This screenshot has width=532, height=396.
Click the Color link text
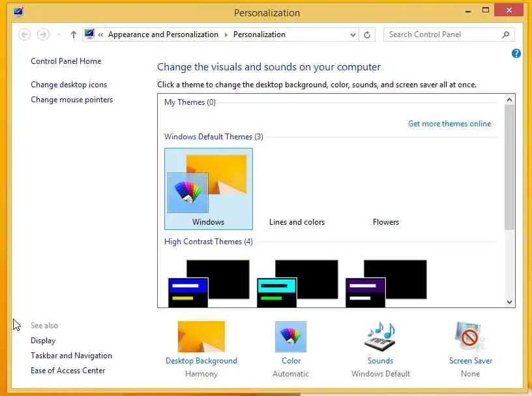coord(291,361)
